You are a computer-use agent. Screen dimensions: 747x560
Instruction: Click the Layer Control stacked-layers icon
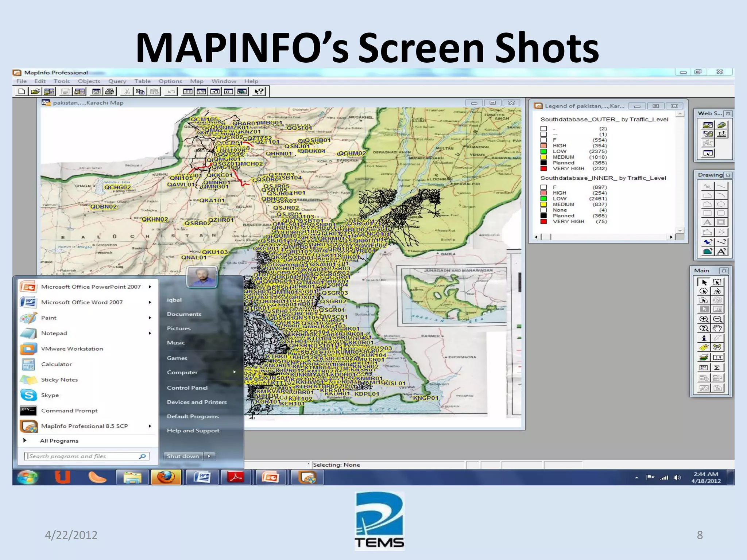[x=704, y=358]
